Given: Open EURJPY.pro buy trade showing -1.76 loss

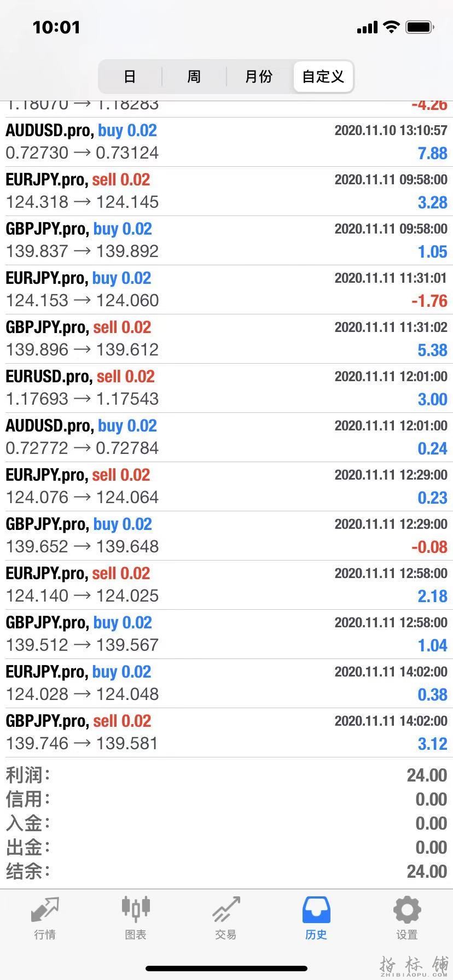Looking at the screenshot, I should click(x=226, y=290).
